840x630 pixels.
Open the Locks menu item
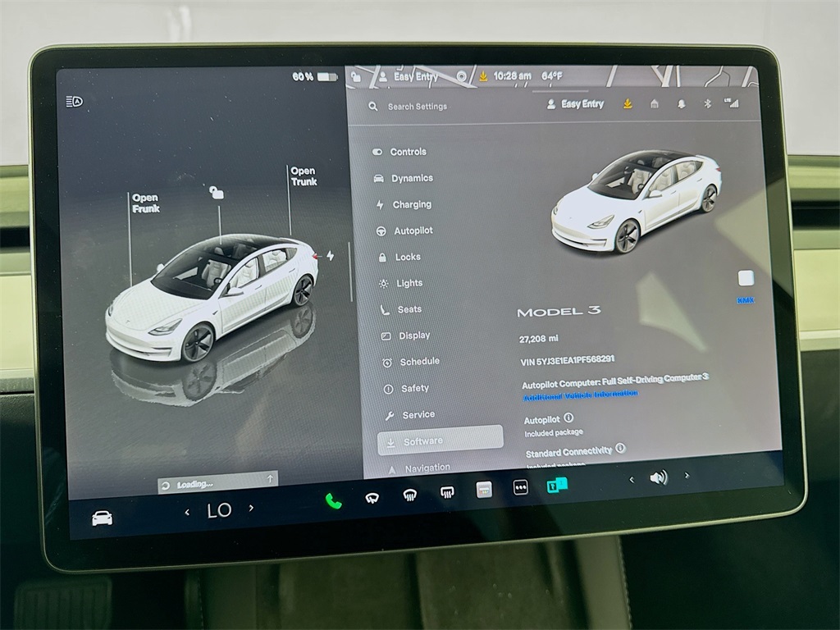399,257
